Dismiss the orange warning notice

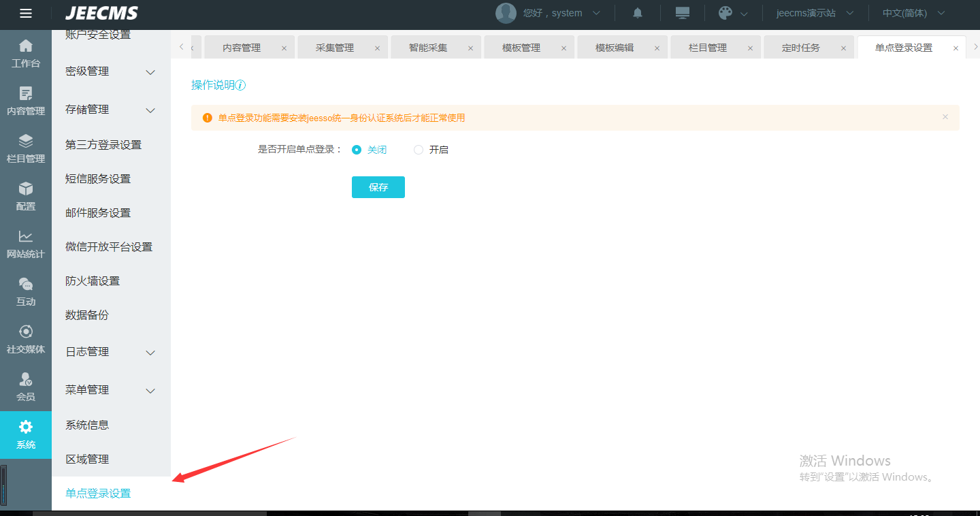point(945,117)
